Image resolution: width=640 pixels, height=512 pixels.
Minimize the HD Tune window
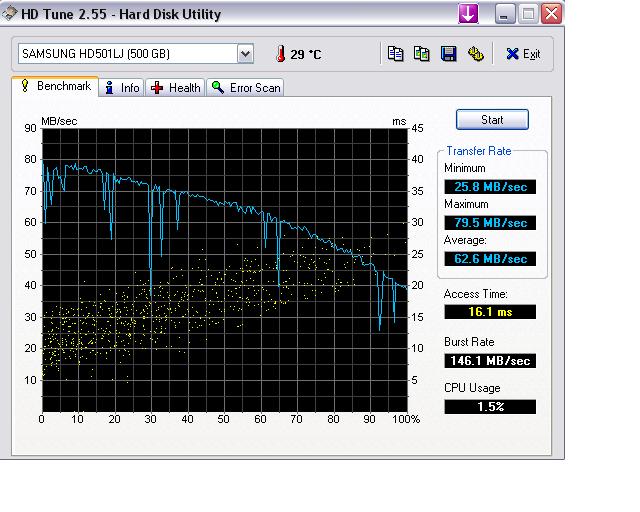point(505,14)
